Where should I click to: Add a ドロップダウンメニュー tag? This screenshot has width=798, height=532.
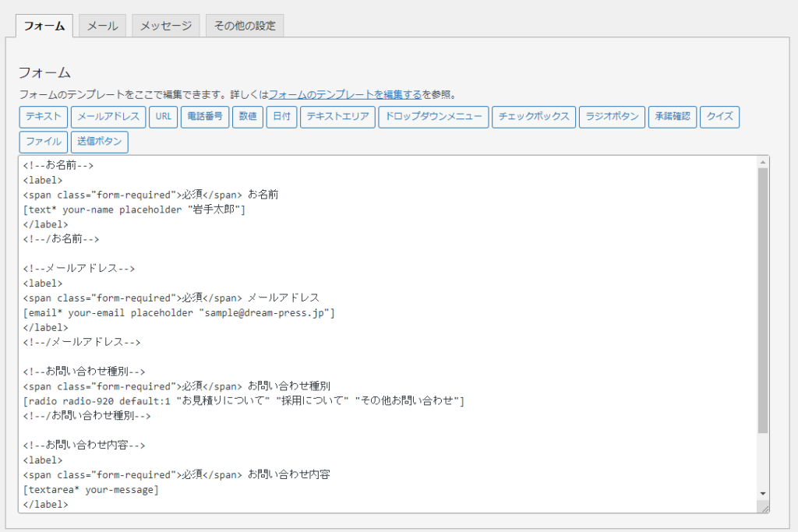(x=433, y=118)
